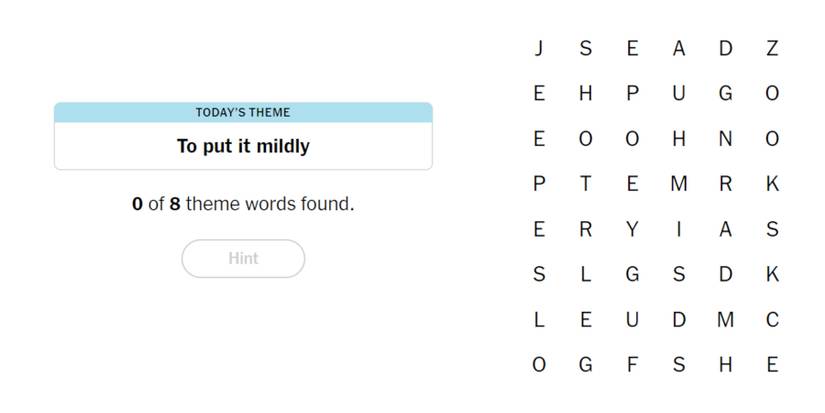Click the M between D and C
The height and width of the screenshot is (413, 825).
click(x=725, y=320)
